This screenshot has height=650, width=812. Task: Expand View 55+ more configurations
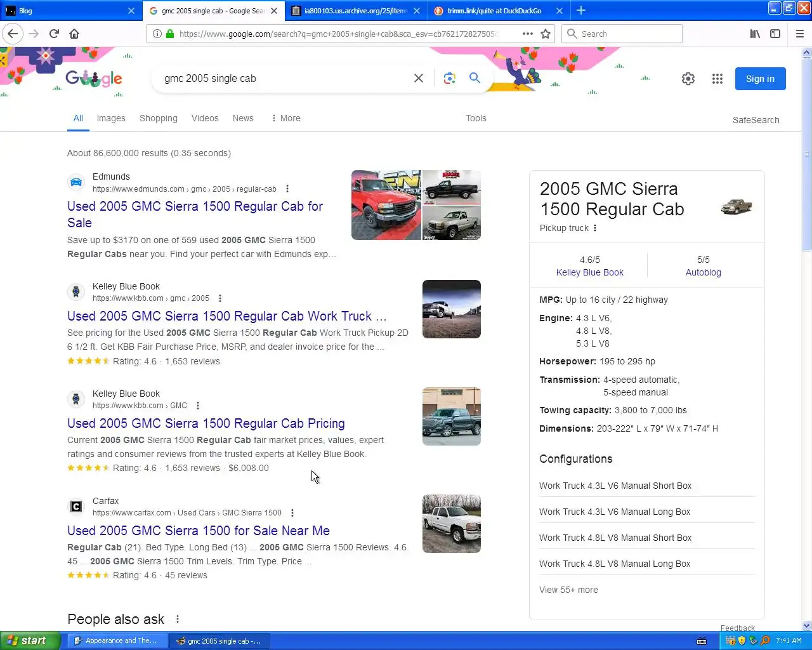pyautogui.click(x=568, y=590)
